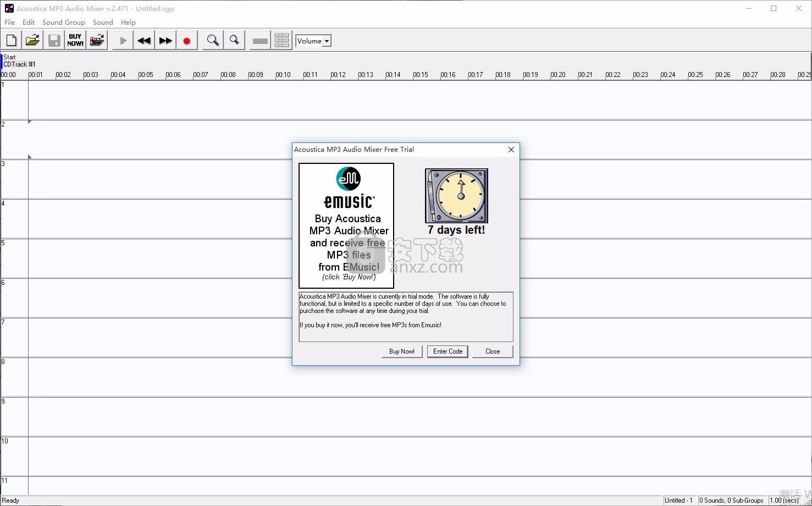Open the Sound menu
Image resolution: width=812 pixels, height=506 pixels.
[103, 23]
